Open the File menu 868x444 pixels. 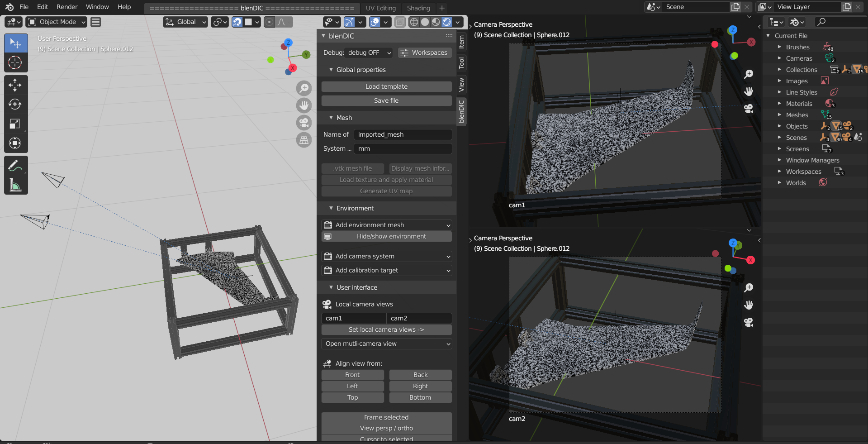[x=24, y=7]
